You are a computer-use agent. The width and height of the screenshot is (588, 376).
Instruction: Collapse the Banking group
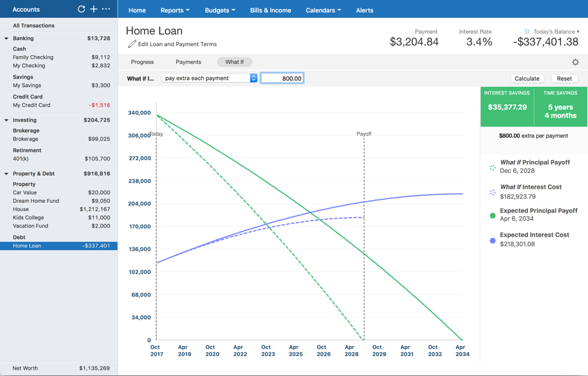(6, 38)
